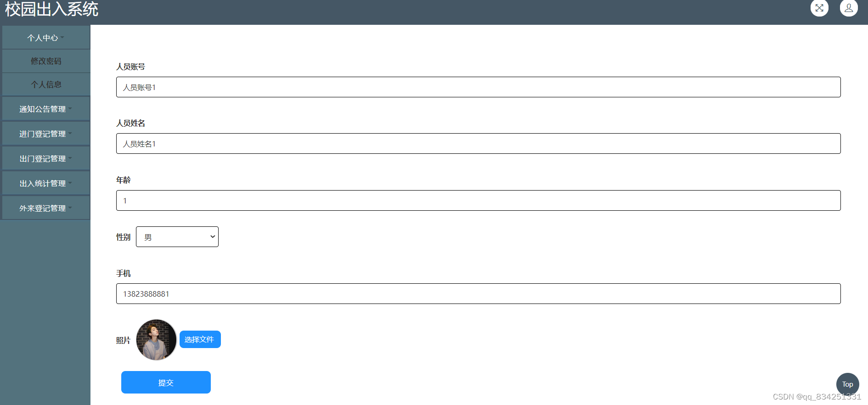The image size is (868, 405).
Task: Select 修改密码 from the sidebar
Action: click(x=45, y=61)
